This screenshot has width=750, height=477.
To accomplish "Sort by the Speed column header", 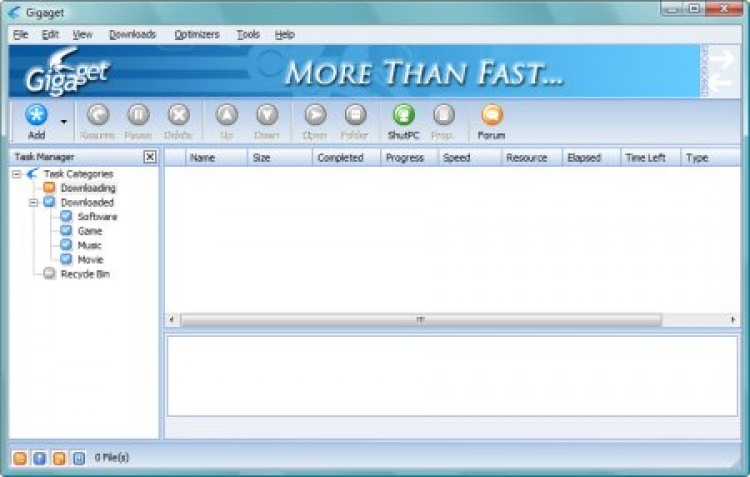I will pos(470,158).
